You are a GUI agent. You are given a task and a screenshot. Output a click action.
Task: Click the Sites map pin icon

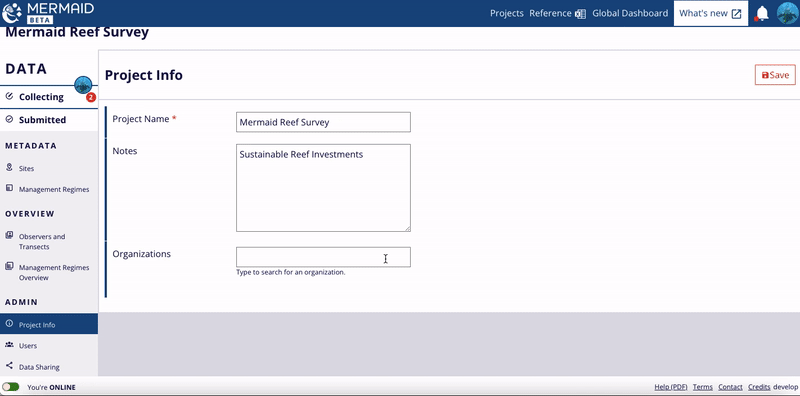pyautogui.click(x=9, y=167)
